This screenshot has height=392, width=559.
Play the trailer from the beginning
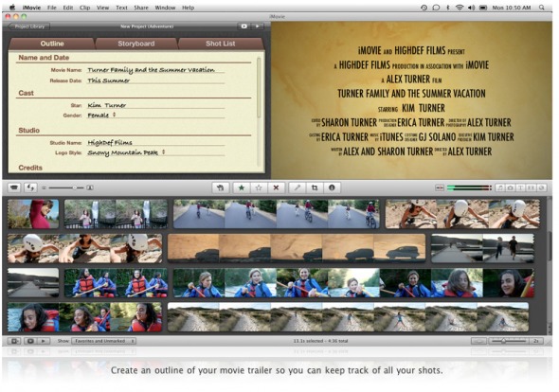pyautogui.click(x=257, y=27)
